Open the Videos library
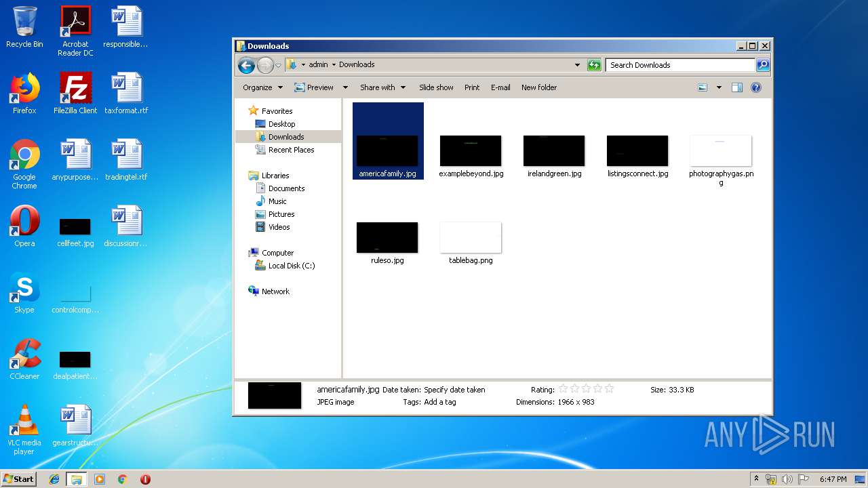Image resolution: width=868 pixels, height=488 pixels. (279, 227)
